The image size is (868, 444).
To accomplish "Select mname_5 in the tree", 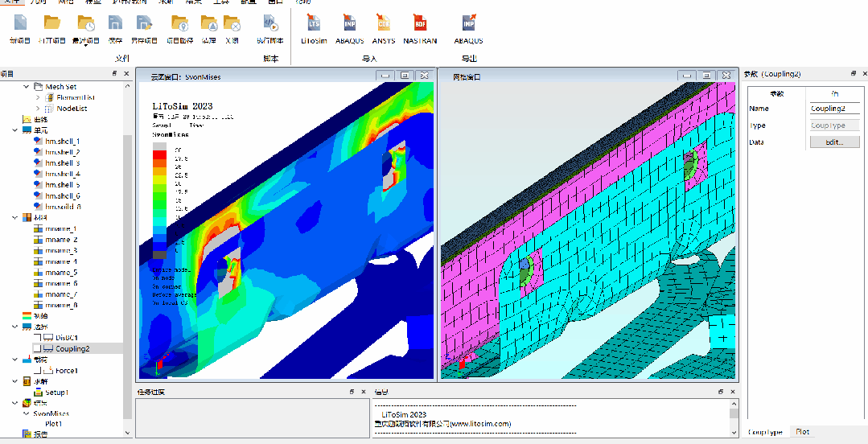I will [61, 273].
